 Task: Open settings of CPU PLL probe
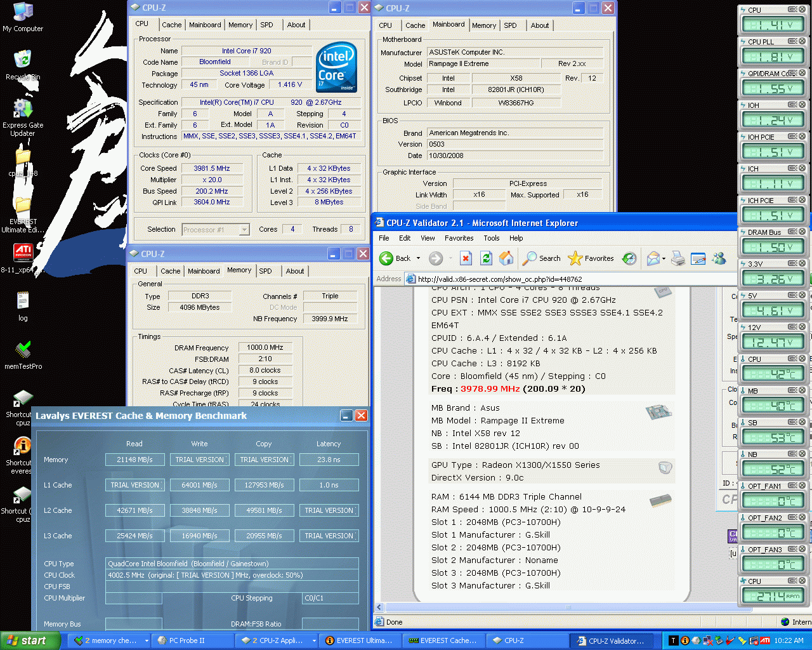point(793,41)
